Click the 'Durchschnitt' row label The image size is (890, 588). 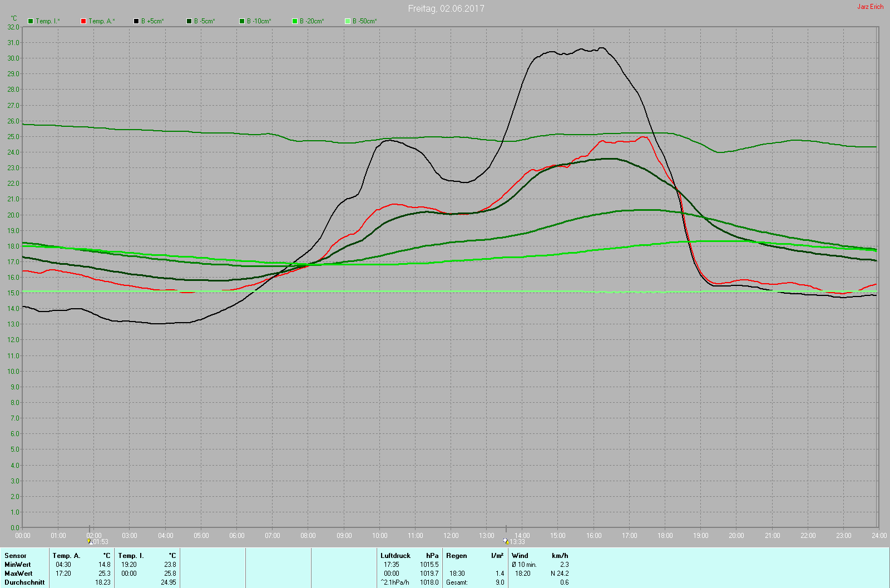pyautogui.click(x=24, y=582)
